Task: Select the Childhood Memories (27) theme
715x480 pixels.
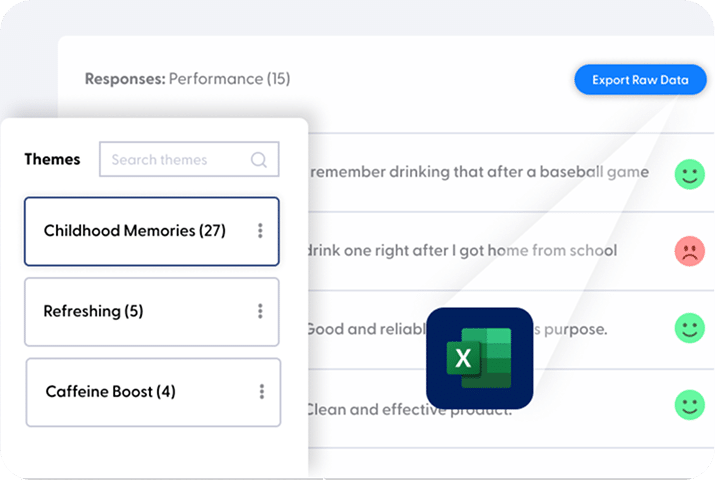Action: click(x=151, y=231)
